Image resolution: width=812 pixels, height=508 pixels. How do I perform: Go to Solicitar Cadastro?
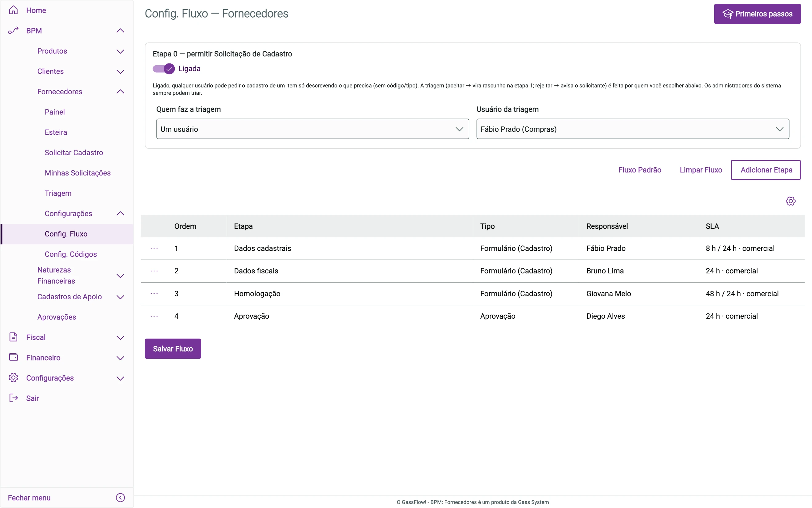[x=74, y=152]
